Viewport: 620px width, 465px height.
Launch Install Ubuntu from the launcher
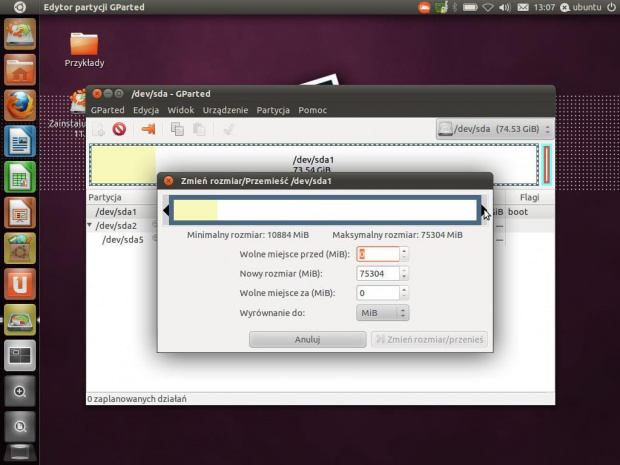[20, 34]
